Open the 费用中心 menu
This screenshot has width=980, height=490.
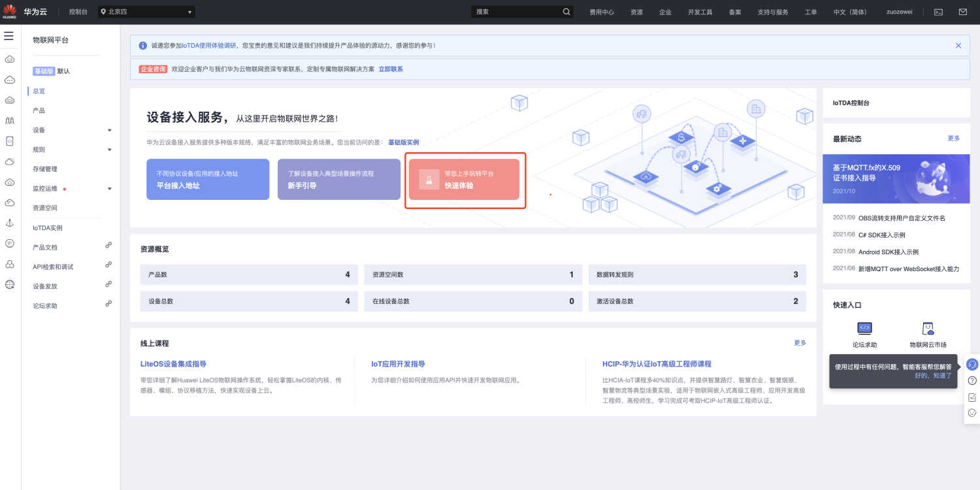pos(602,12)
